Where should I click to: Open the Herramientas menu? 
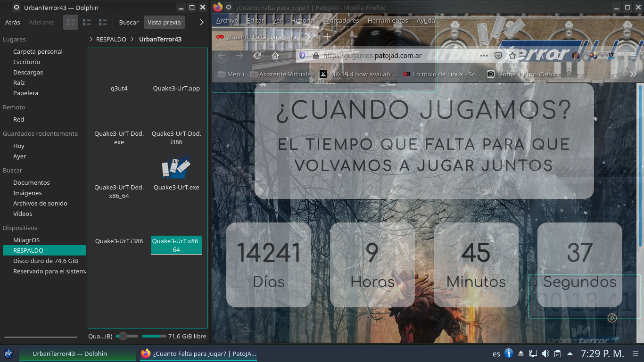pyautogui.click(x=388, y=21)
